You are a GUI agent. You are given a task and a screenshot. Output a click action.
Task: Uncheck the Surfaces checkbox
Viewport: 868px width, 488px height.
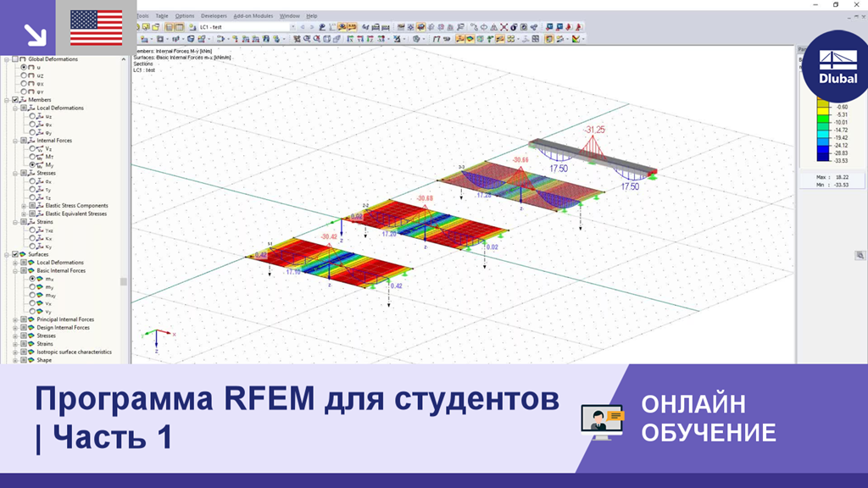(15, 254)
